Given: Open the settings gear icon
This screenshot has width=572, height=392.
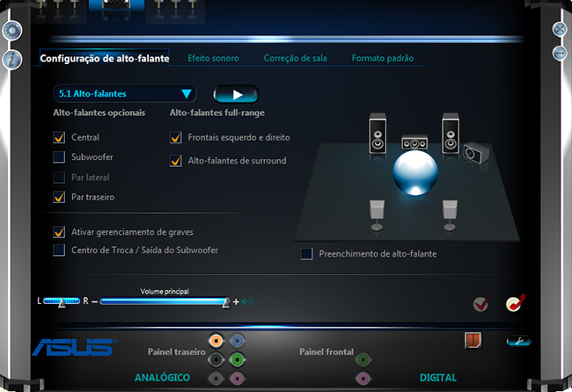Looking at the screenshot, I should (x=11, y=31).
